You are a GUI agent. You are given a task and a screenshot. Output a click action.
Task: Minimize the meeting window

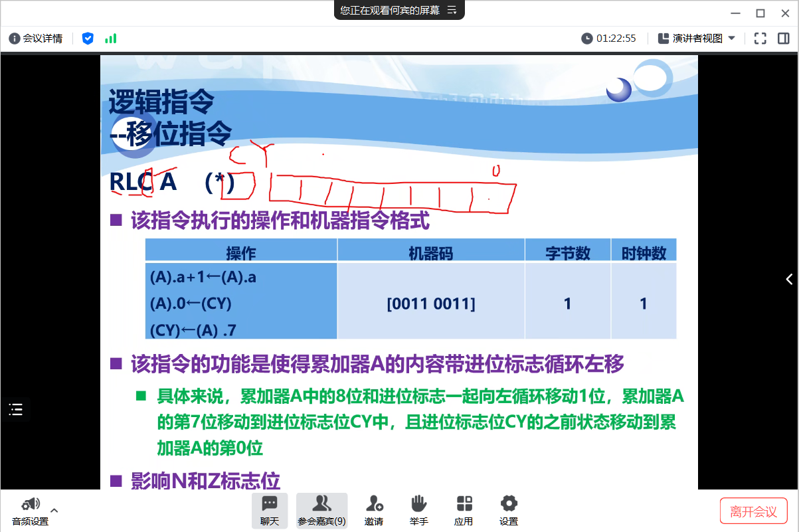734,13
